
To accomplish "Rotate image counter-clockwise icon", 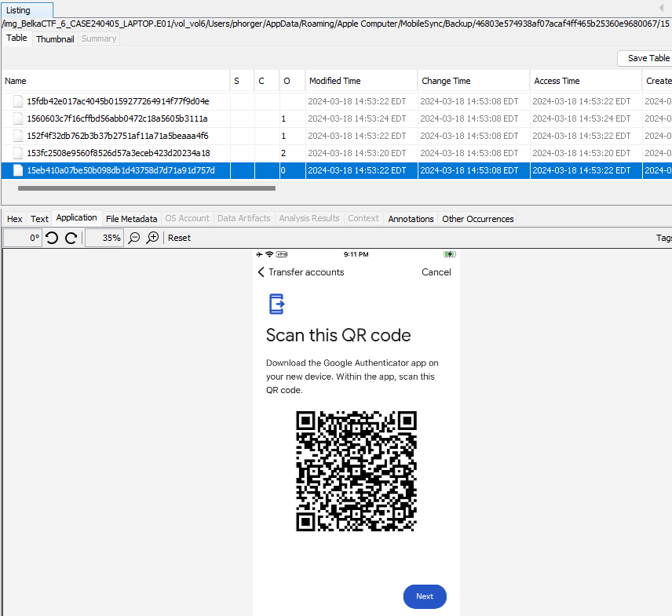I will point(52,238).
